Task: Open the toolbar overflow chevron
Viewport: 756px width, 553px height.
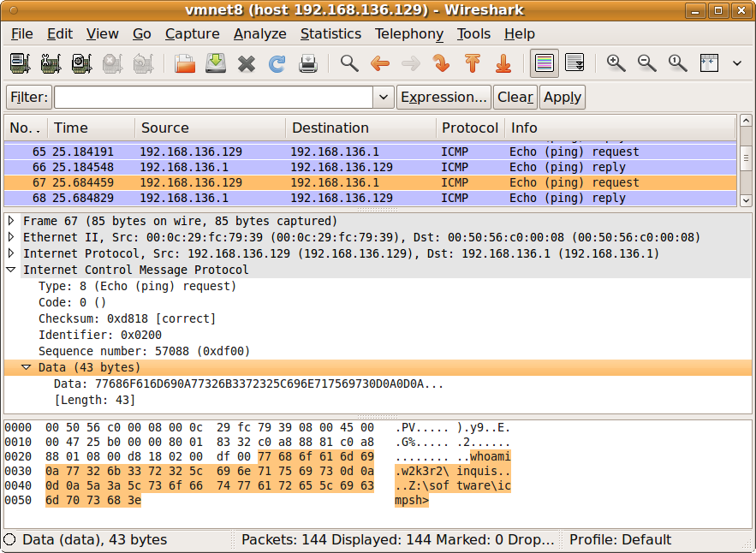Action: (x=736, y=63)
